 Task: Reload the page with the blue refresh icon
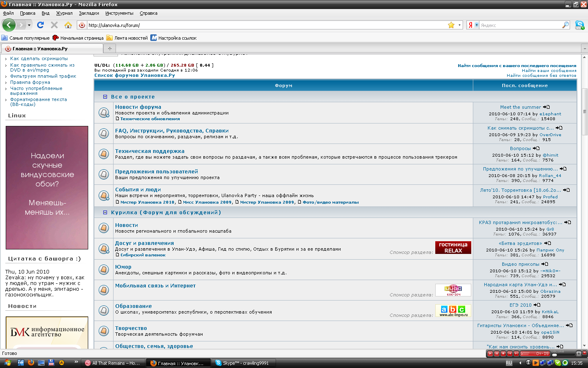(x=40, y=25)
